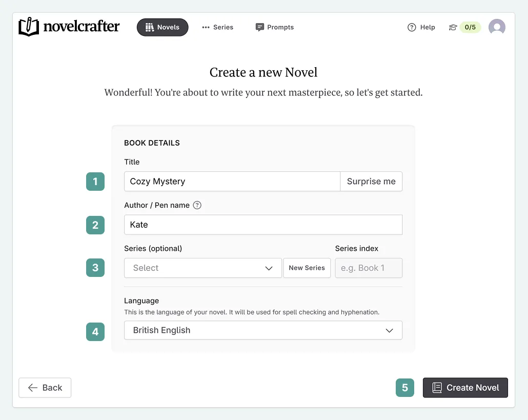The height and width of the screenshot is (420, 528).
Task: Expand the Series Select dropdown
Action: tap(203, 268)
